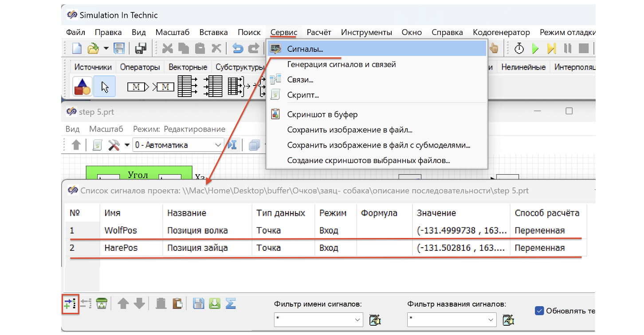Click the script page icon in step 5.prt toolbar
Screen dimensions: 644x335
pos(98,145)
